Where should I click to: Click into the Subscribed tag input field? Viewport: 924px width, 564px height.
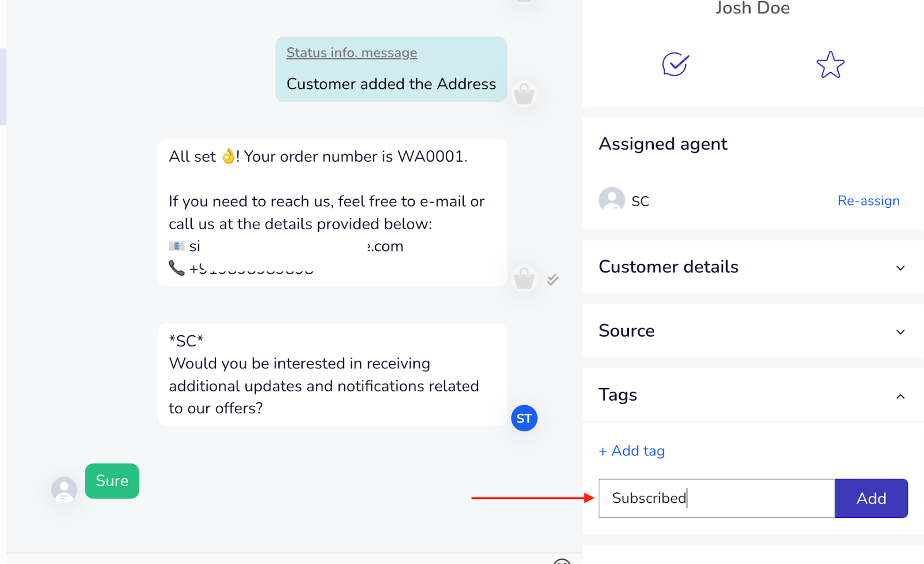[x=717, y=498]
